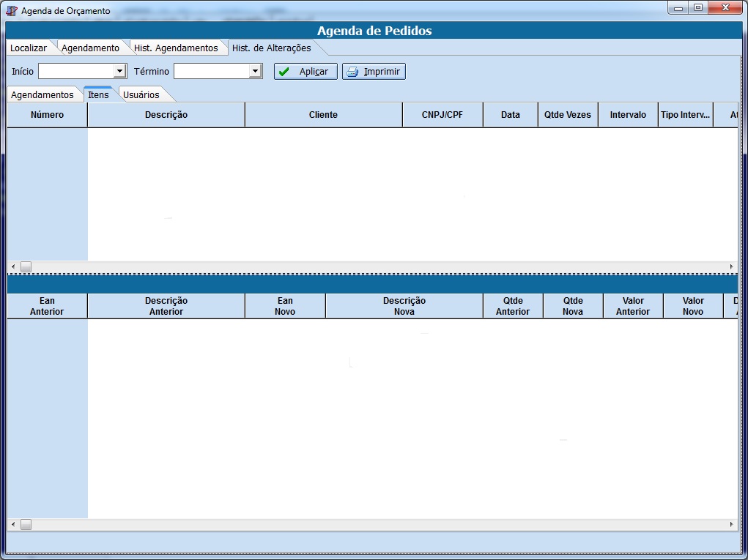Click the Agenda de Orçamento title bar icon
The image size is (748, 560).
point(12,10)
